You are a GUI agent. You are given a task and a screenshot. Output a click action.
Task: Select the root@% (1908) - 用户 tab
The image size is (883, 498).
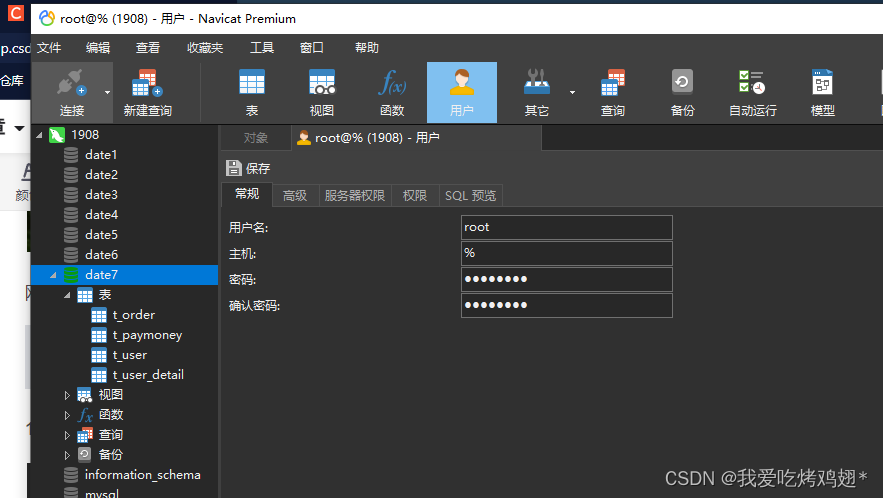pyautogui.click(x=417, y=138)
